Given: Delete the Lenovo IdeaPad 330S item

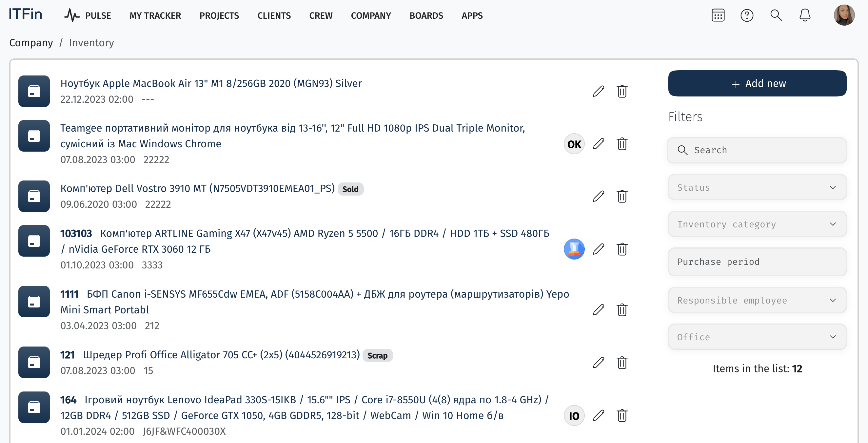Looking at the screenshot, I should [x=622, y=415].
